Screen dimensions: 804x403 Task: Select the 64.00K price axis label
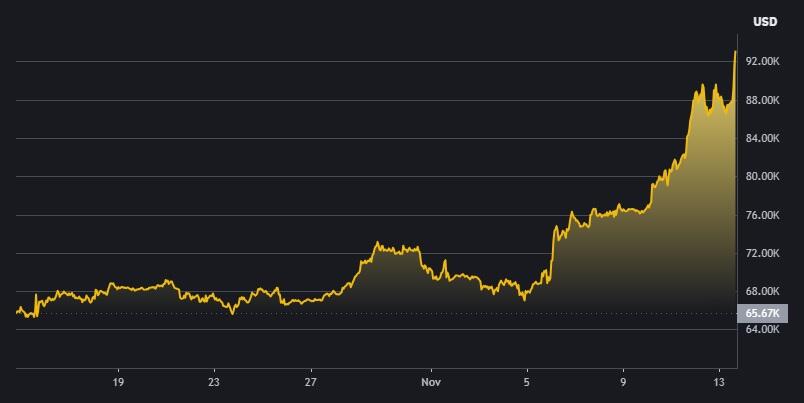coord(762,329)
